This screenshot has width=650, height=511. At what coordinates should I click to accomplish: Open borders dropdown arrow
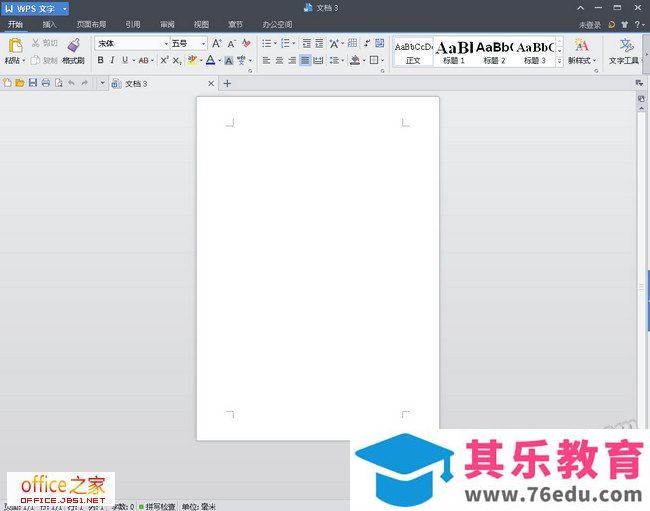[382, 61]
